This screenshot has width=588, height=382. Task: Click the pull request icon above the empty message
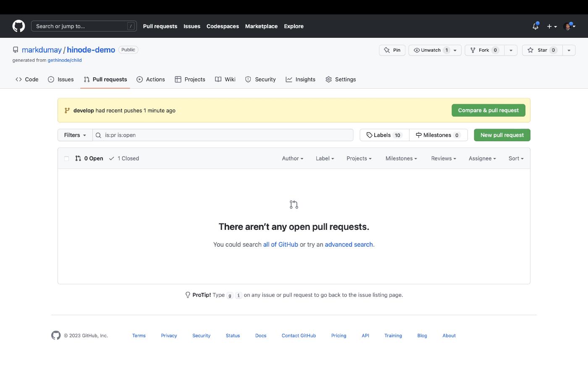click(294, 205)
